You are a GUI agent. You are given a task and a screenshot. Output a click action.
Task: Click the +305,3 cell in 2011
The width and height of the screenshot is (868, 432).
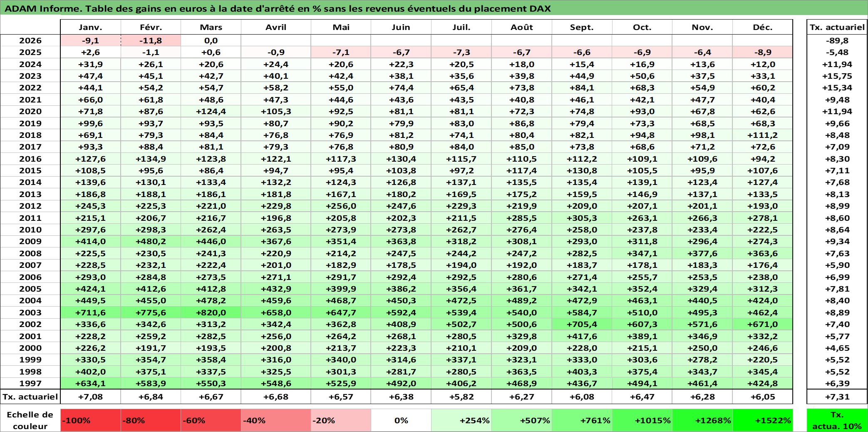click(x=582, y=218)
